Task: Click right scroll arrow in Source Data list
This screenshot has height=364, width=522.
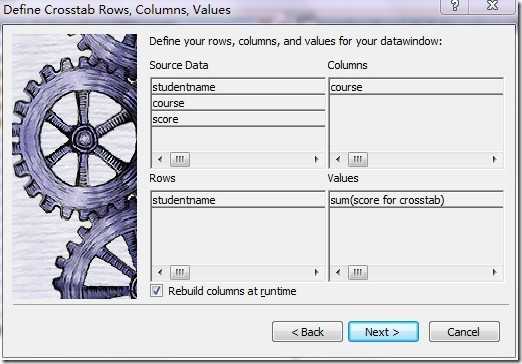Action: click(316, 159)
